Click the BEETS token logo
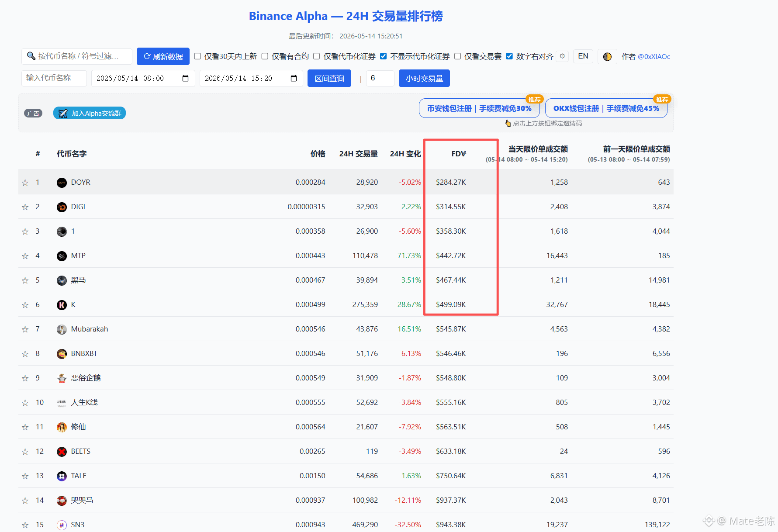 (x=62, y=452)
